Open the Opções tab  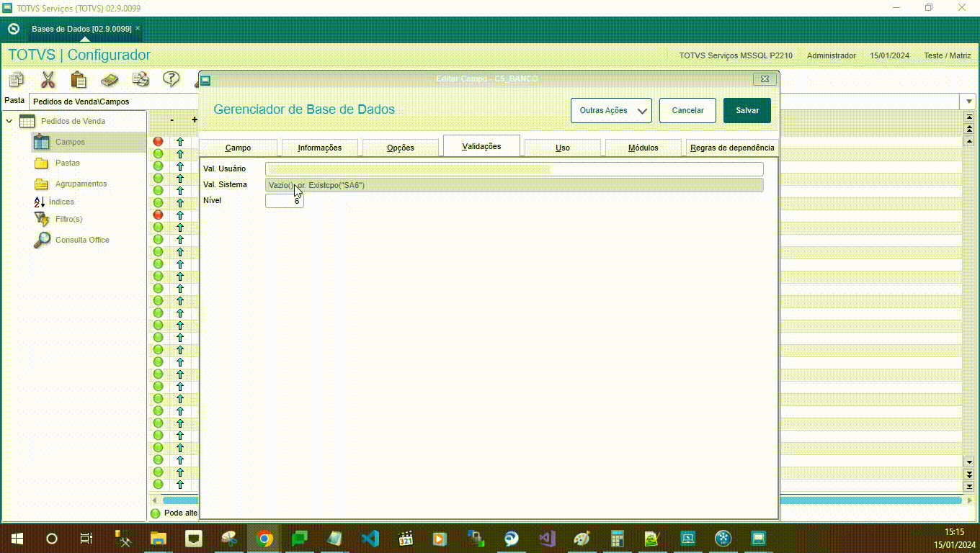tap(401, 147)
